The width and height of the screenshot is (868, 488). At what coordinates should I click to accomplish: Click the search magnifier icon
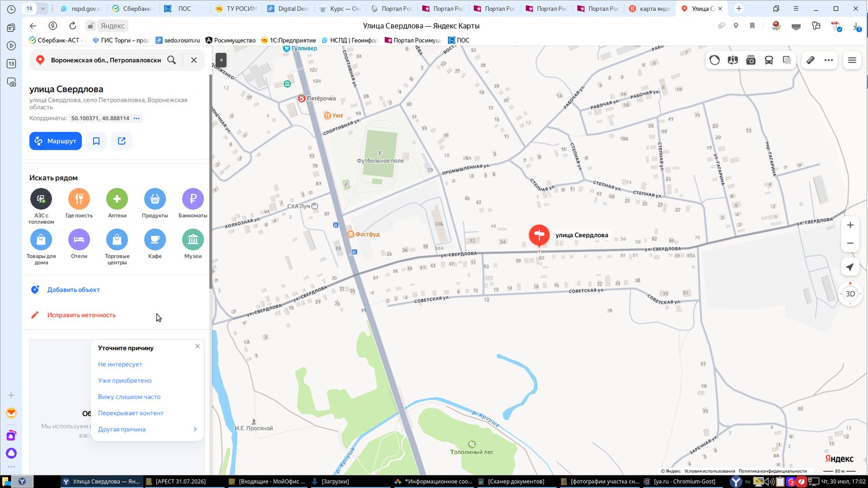click(172, 60)
